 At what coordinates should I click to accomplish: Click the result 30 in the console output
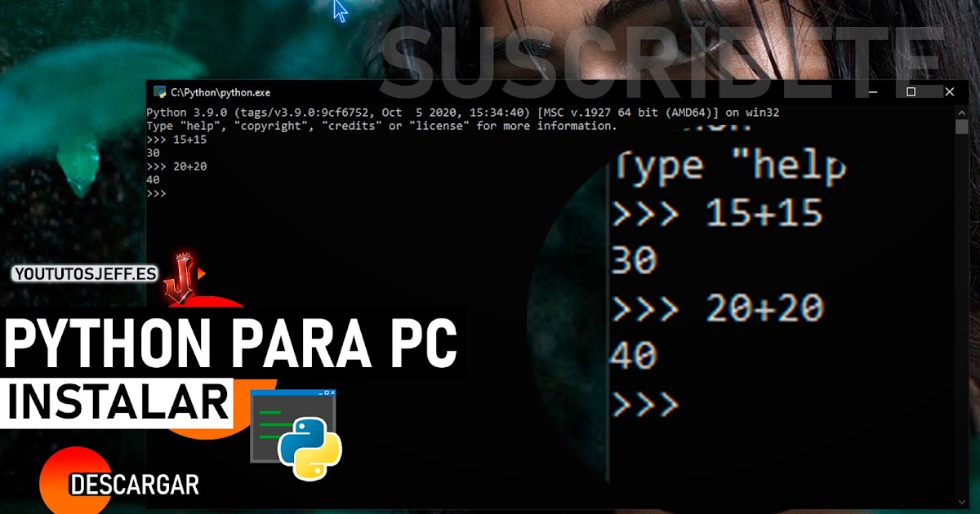[x=151, y=152]
